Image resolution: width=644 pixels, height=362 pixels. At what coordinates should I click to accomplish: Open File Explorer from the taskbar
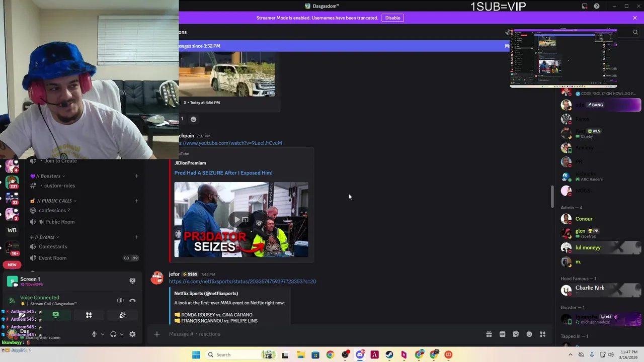[x=300, y=354]
